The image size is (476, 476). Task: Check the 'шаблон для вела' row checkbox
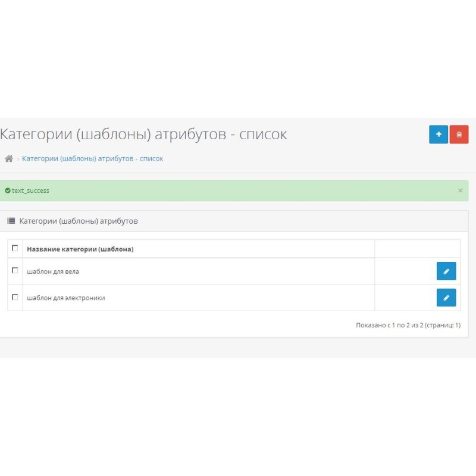[15, 271]
